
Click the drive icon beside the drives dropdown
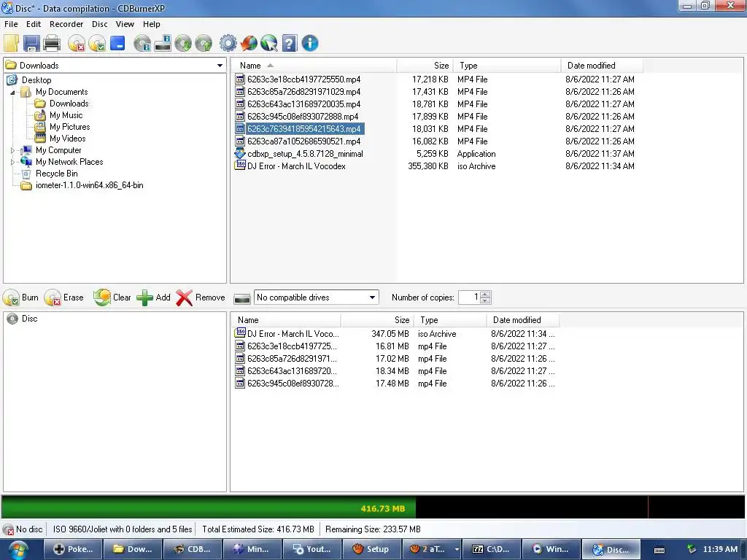tap(242, 298)
